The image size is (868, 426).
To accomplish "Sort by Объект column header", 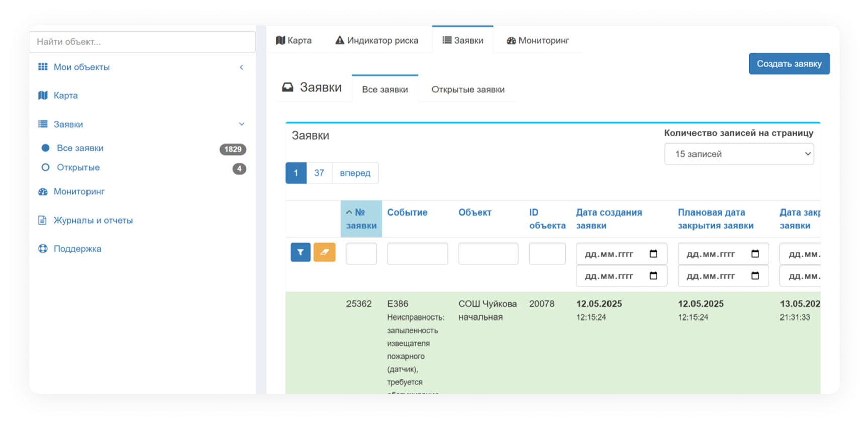I will [475, 212].
